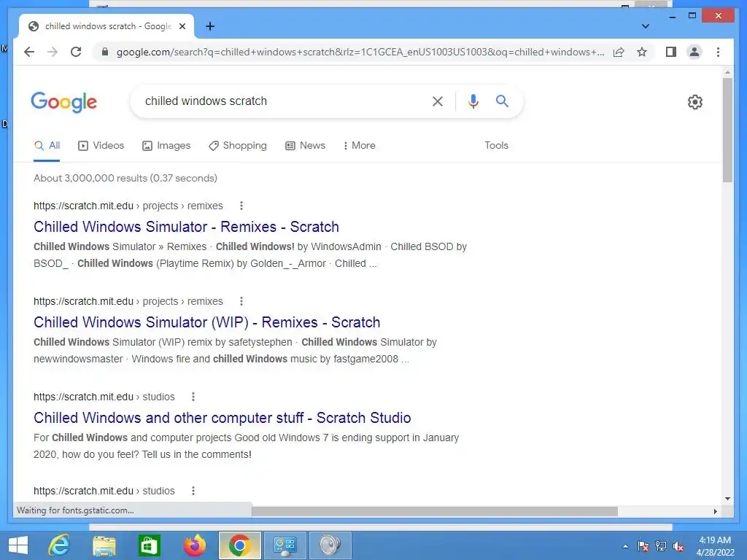Viewport: 747px width, 560px height.
Task: Open options menu for the bottom studios result
Action: tap(193, 491)
